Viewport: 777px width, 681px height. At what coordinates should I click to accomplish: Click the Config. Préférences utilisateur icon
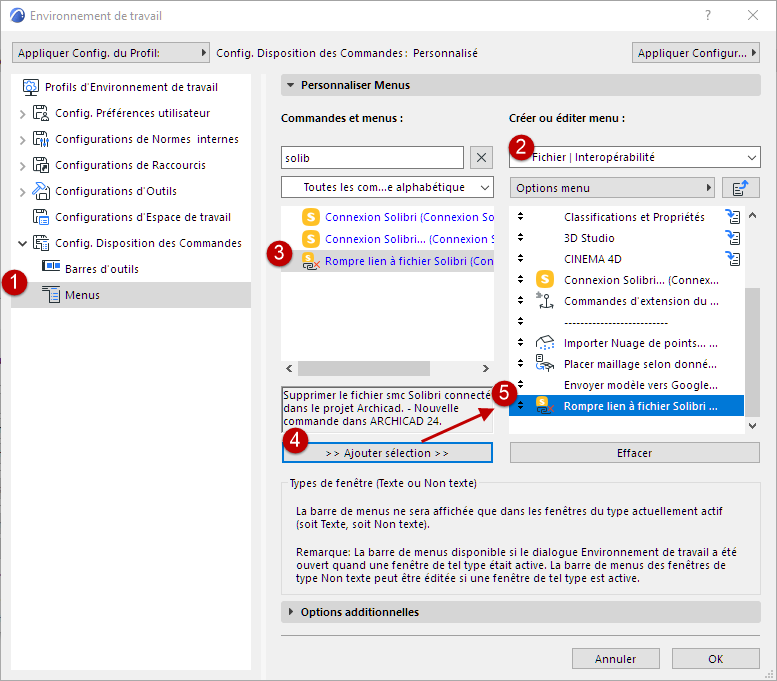pos(41,113)
